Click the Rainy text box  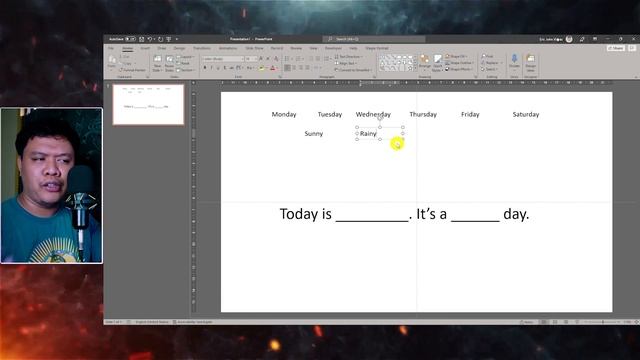[x=380, y=133]
